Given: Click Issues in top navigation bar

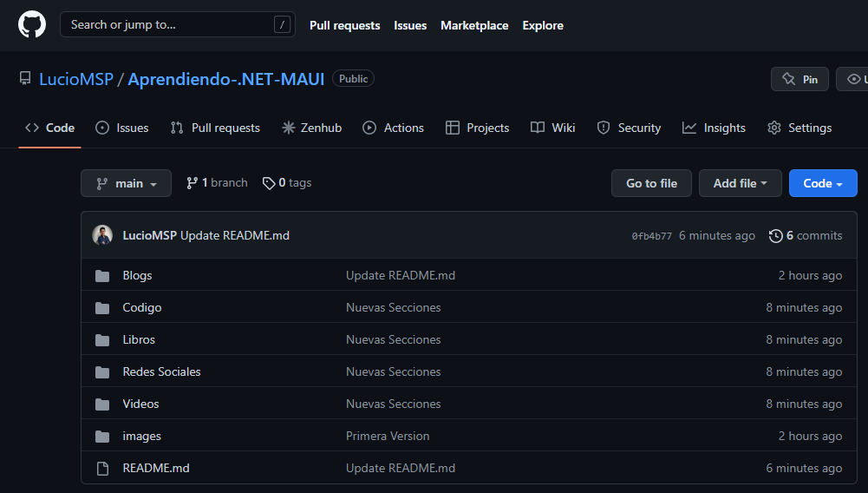Looking at the screenshot, I should 410,25.
